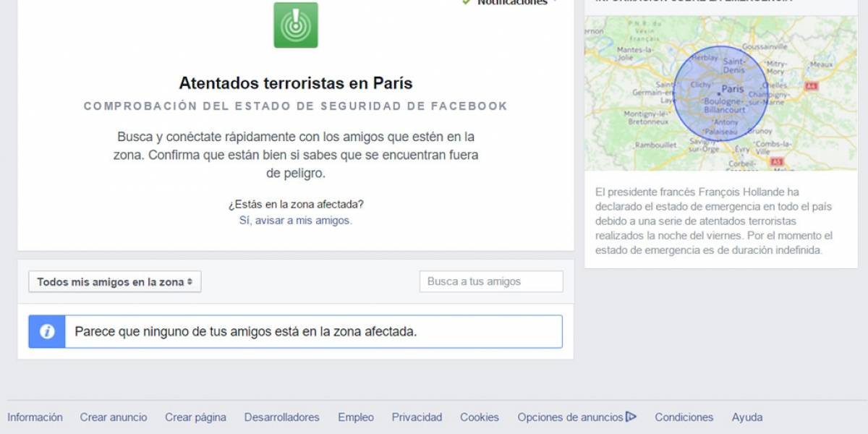Click the François Hollande emergency description text
The width and height of the screenshot is (868, 434).
tap(715, 221)
